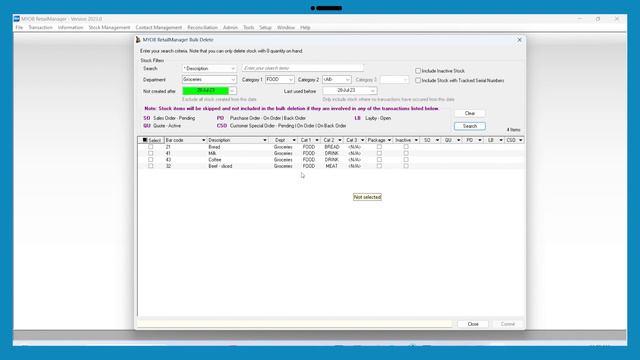The width and height of the screenshot is (640, 360).
Task: Open the Setup menu
Action: 265,27
